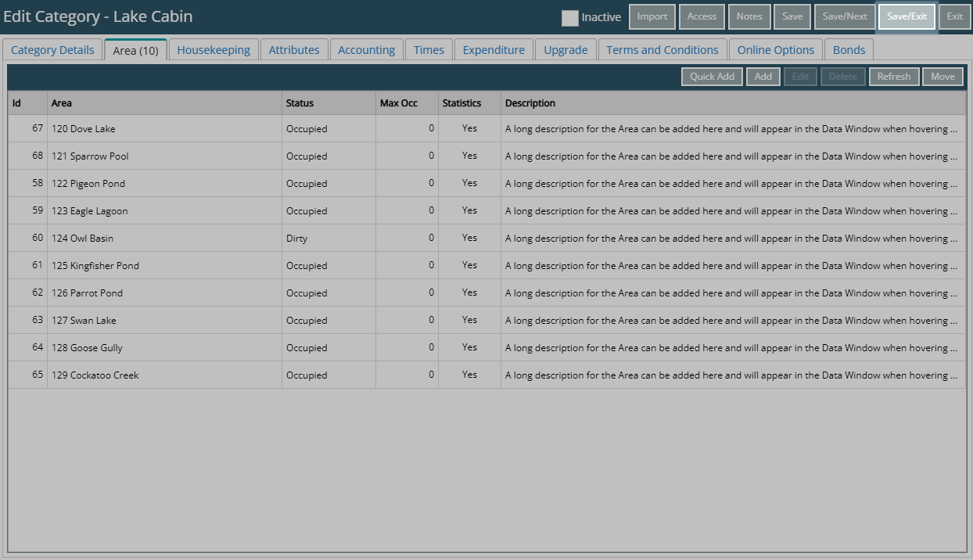Go to the Expenditure tab

click(494, 50)
